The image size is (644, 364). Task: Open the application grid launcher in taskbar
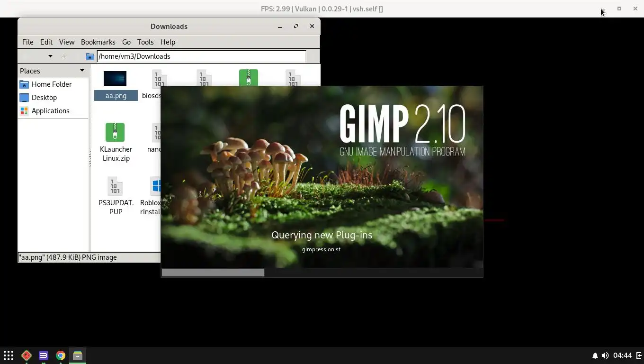9,355
